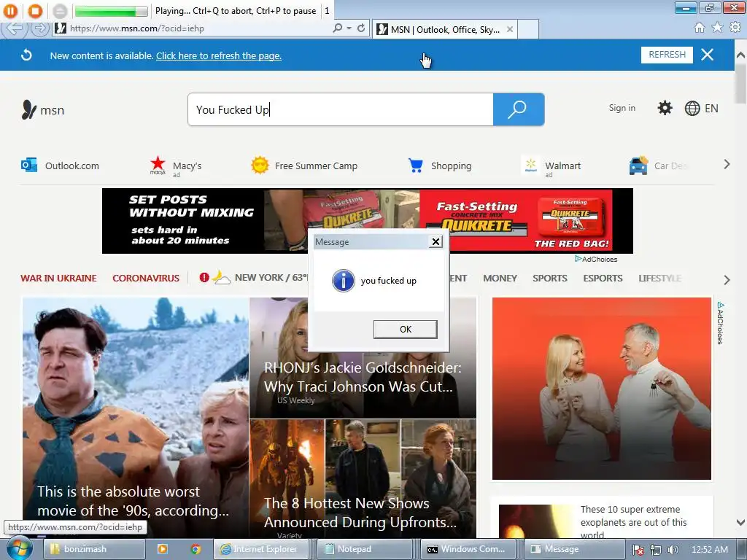Open the browser Home icon

point(700,28)
